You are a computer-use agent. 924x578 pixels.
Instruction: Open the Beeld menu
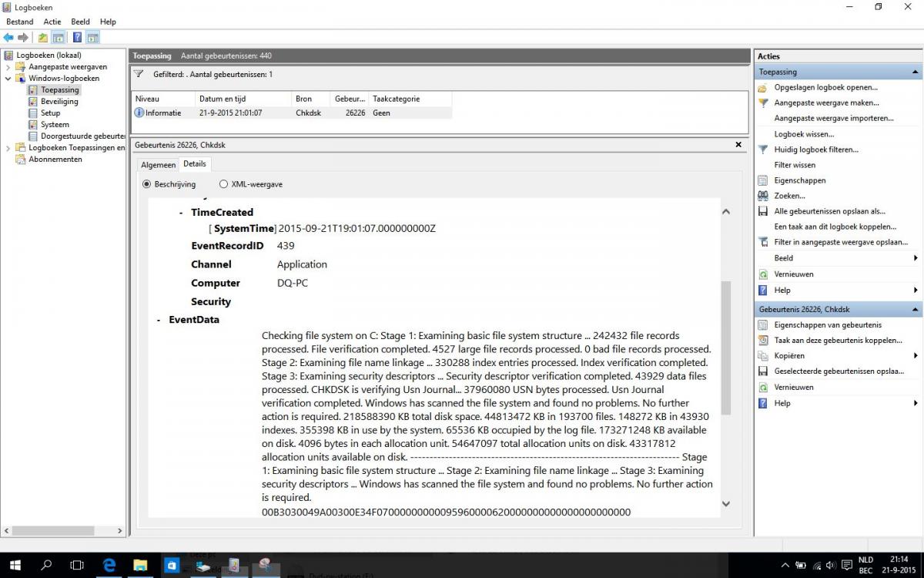click(x=80, y=22)
